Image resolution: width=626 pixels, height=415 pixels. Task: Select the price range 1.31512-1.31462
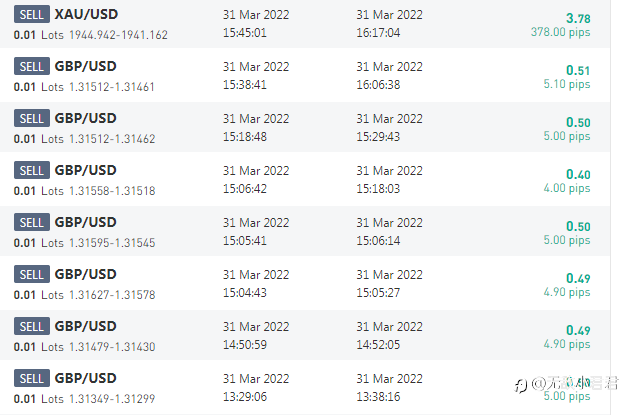pos(112,139)
